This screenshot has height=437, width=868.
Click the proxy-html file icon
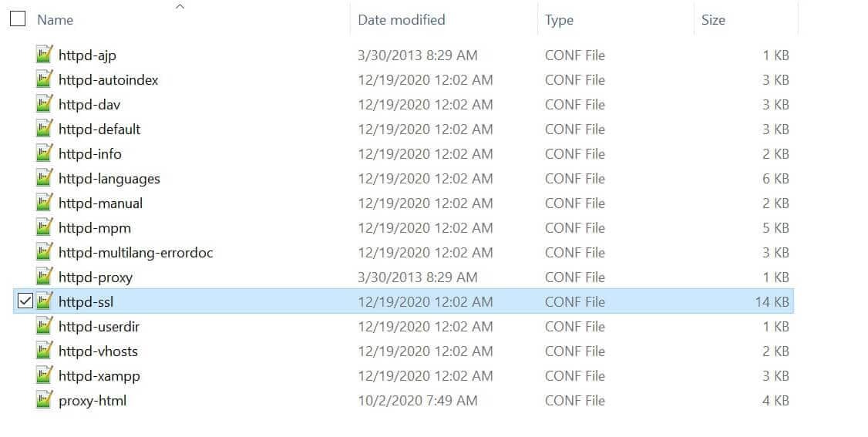tap(45, 401)
